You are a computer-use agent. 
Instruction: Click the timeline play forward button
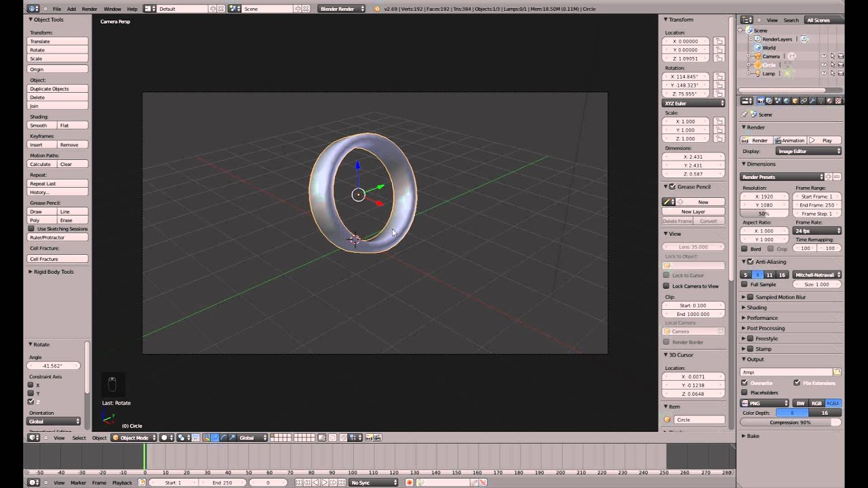[x=324, y=483]
